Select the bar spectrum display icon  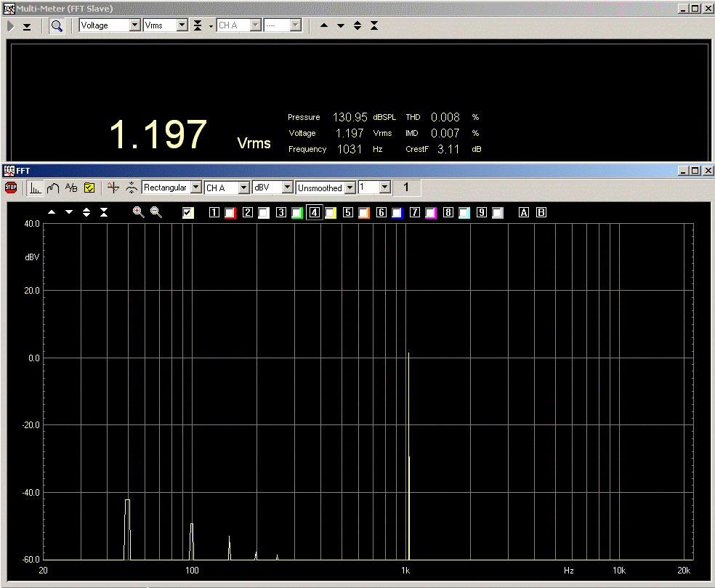click(36, 188)
